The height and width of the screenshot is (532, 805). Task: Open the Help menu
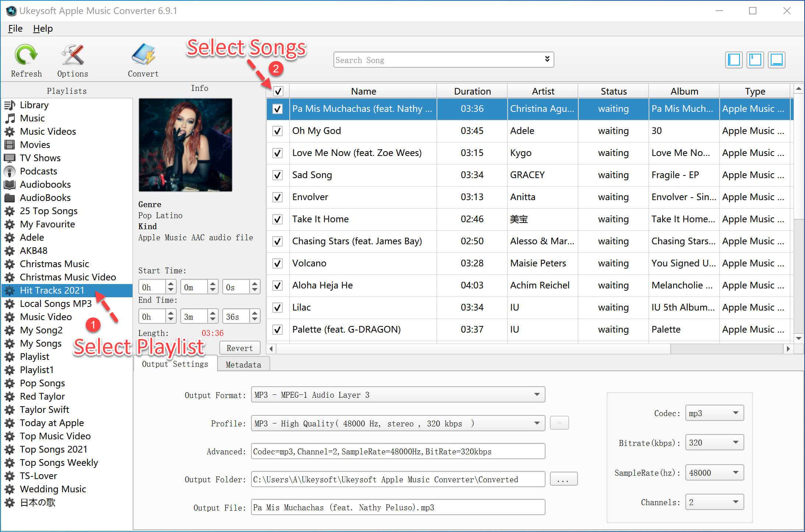pyautogui.click(x=43, y=28)
